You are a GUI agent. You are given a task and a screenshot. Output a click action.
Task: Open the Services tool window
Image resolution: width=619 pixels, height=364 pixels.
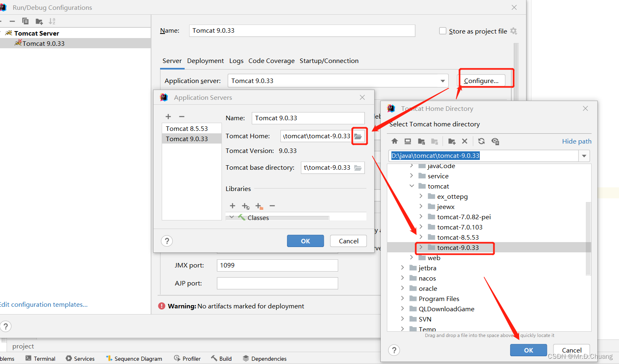point(80,359)
